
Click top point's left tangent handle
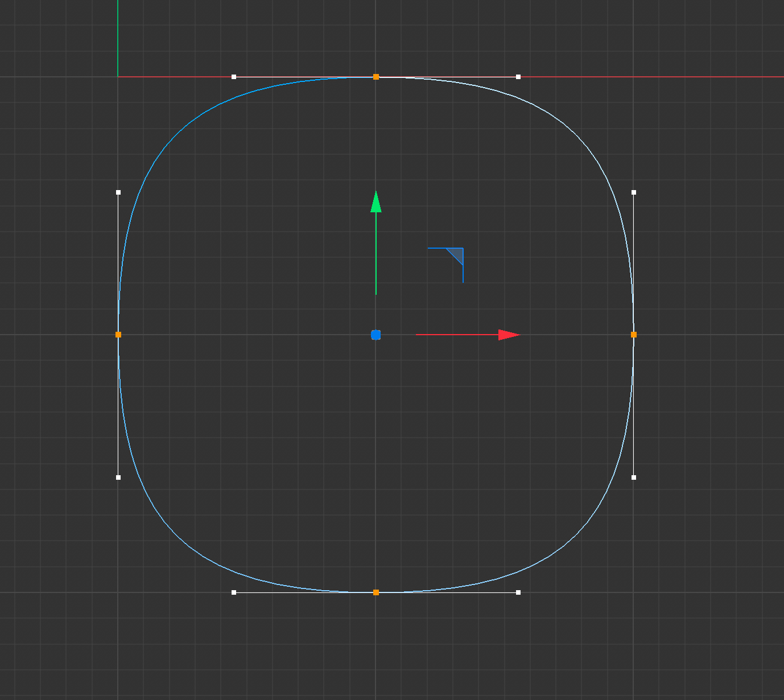coord(234,77)
